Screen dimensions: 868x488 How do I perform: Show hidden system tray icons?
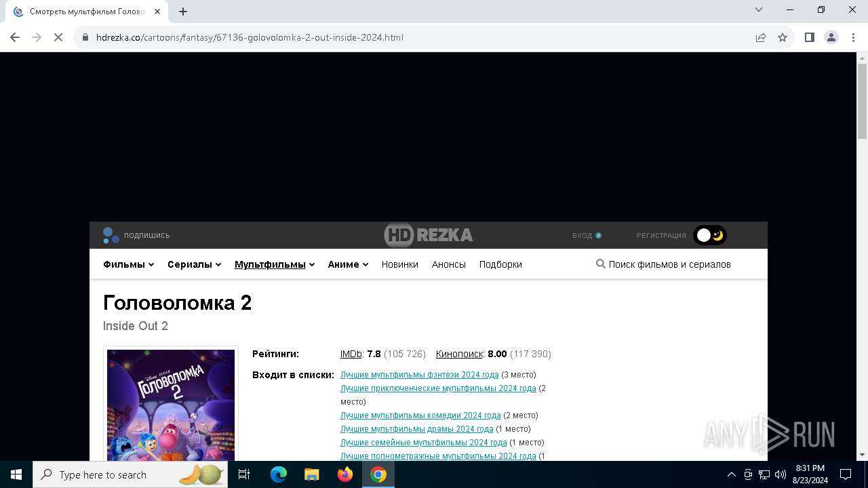(x=731, y=474)
